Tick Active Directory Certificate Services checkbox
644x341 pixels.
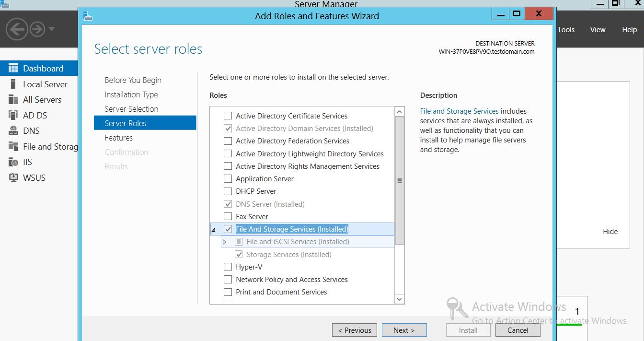228,116
